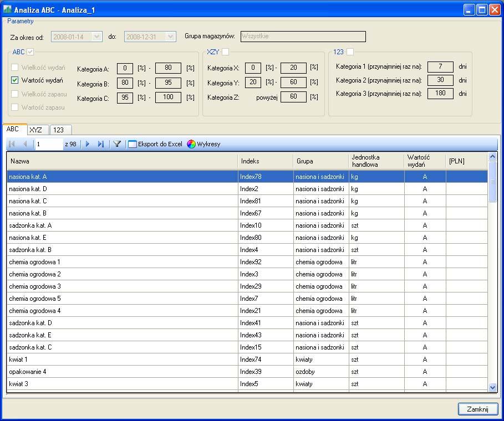Click the scroll down arrow of table
Screen dimensions: 504x421
tap(492, 388)
